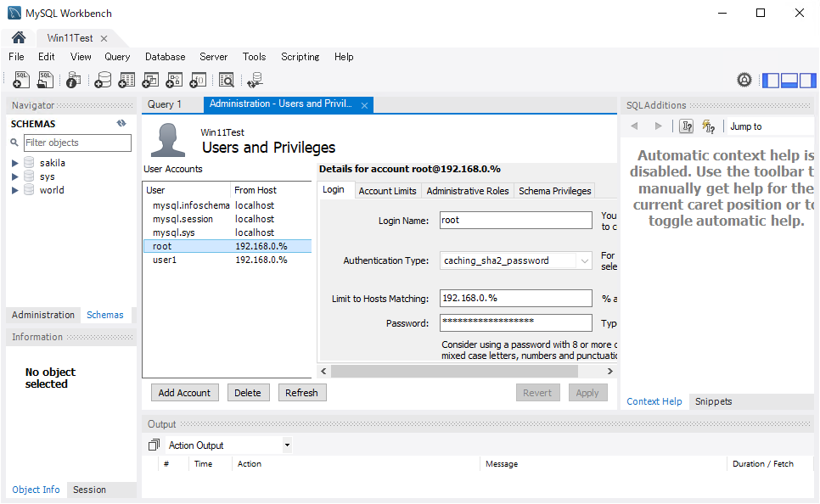This screenshot has width=820, height=504.
Task: Open the Object Info tab
Action: pos(37,490)
